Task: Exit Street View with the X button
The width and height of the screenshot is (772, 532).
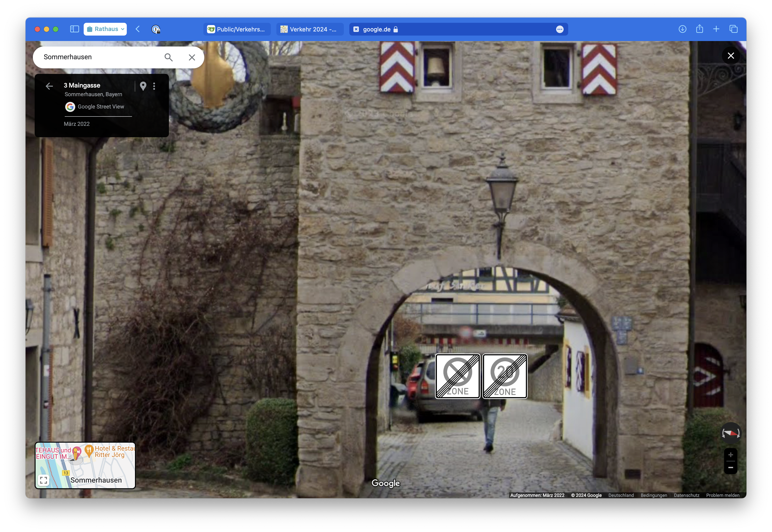Action: coord(730,56)
